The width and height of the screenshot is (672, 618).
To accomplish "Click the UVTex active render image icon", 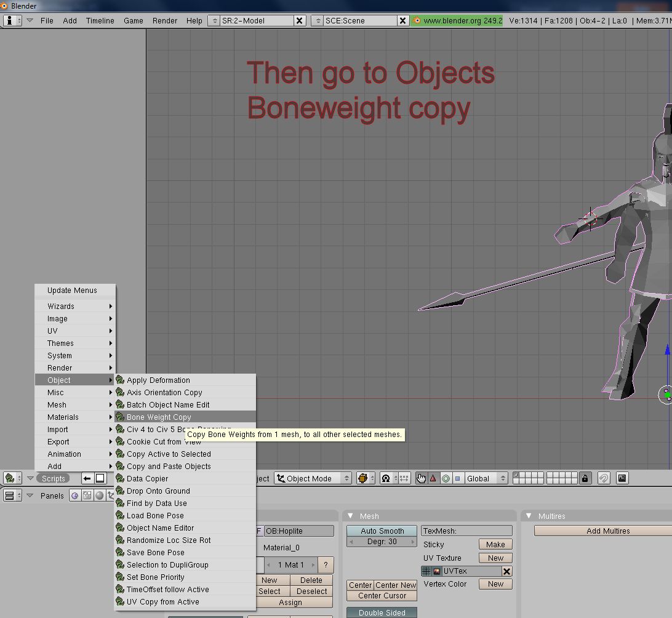I will (x=437, y=571).
